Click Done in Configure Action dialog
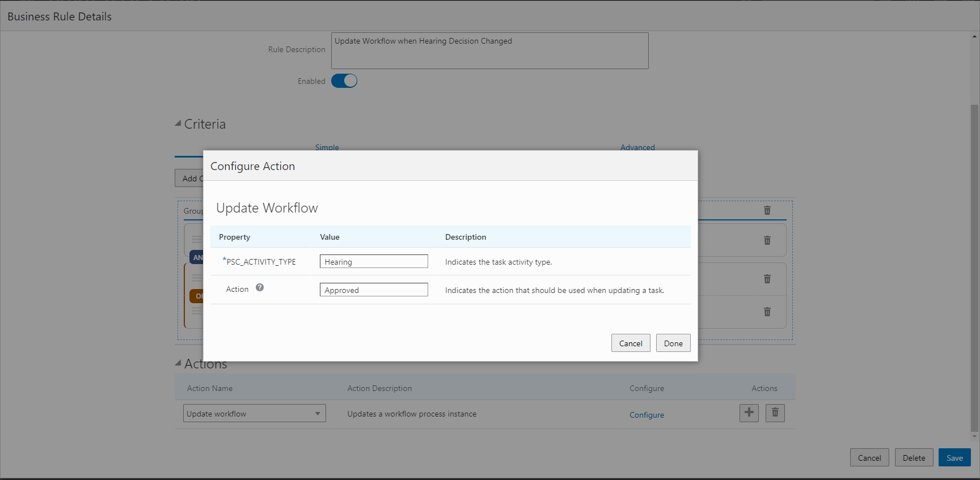Screen dimensions: 980x480 (x=673, y=343)
